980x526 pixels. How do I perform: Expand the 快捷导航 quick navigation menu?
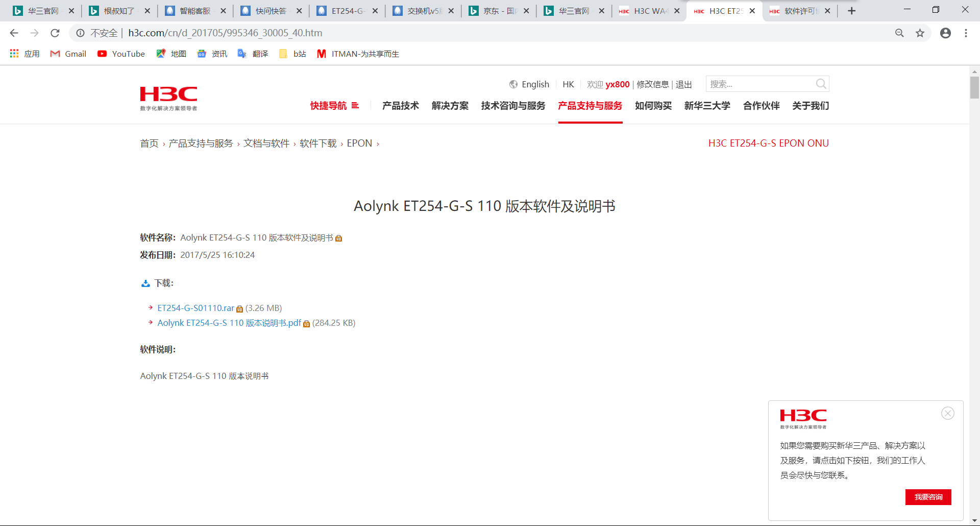pyautogui.click(x=334, y=106)
